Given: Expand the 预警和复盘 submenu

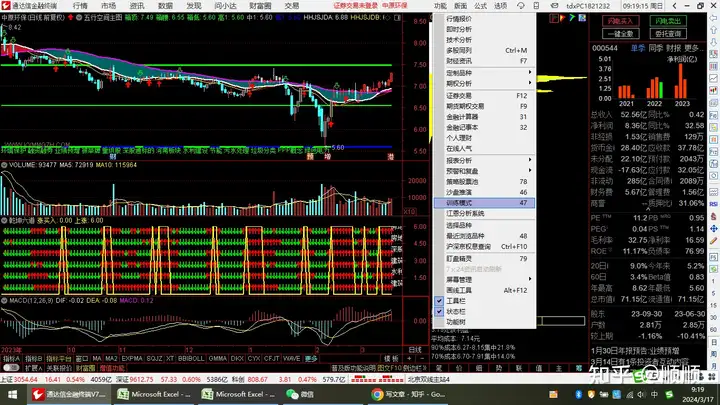Looking at the screenshot, I should click(x=484, y=171).
